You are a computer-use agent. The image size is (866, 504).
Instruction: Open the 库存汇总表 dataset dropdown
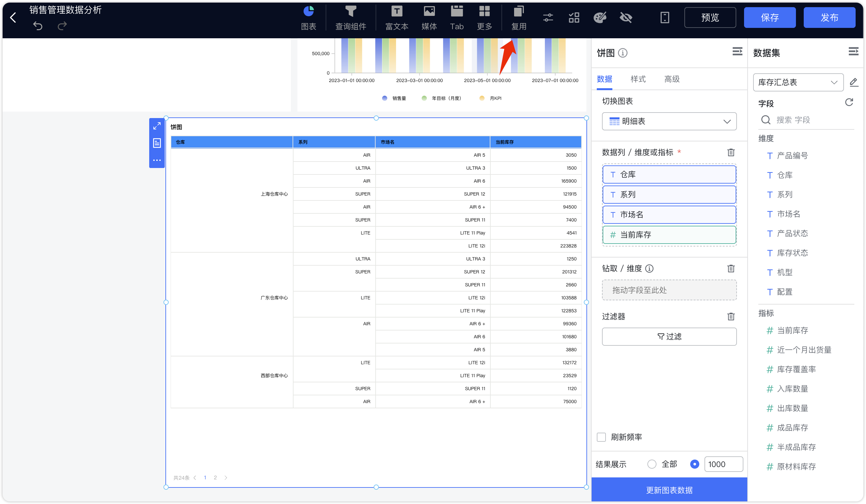click(x=798, y=82)
